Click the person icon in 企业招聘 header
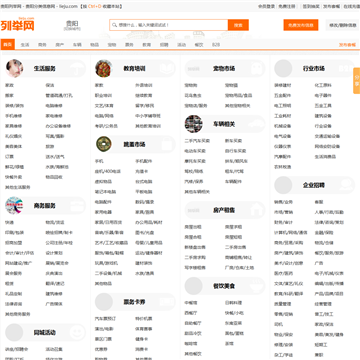360x360 pixels. (x=346, y=185)
